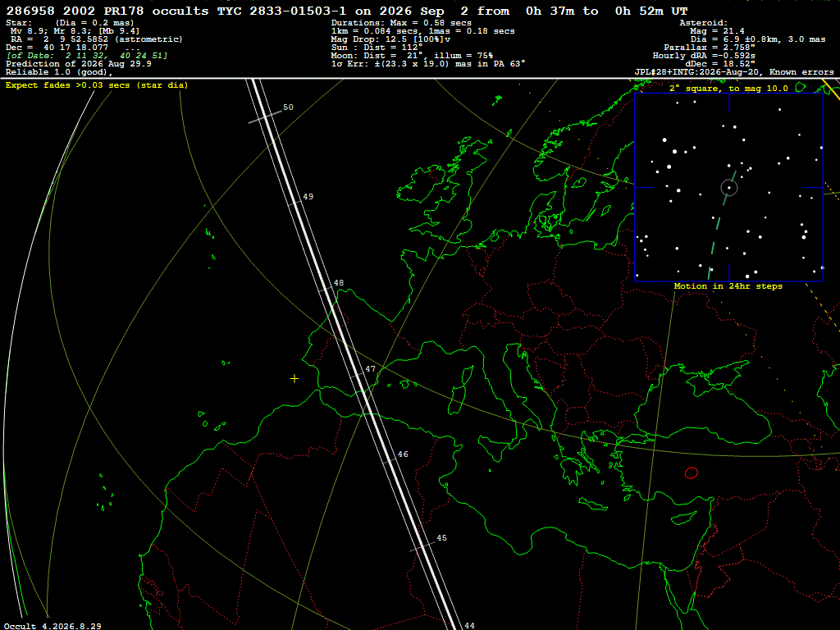The height and width of the screenshot is (630, 840).
Task: Select the time tick labeled 46
Action: coord(403,454)
